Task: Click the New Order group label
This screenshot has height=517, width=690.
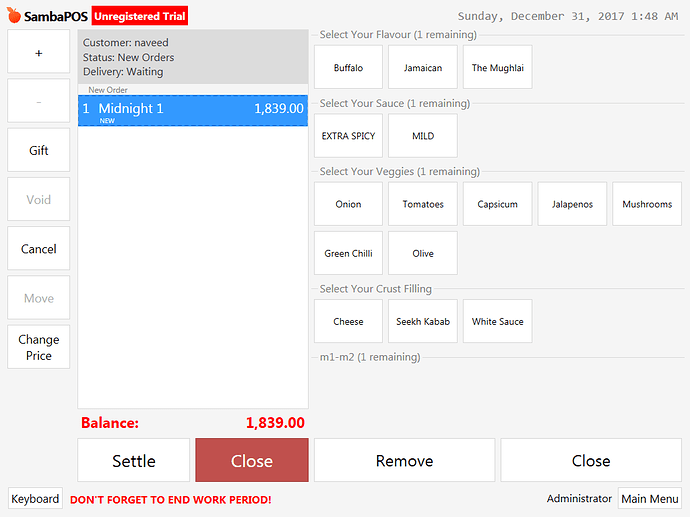Action: click(x=108, y=90)
